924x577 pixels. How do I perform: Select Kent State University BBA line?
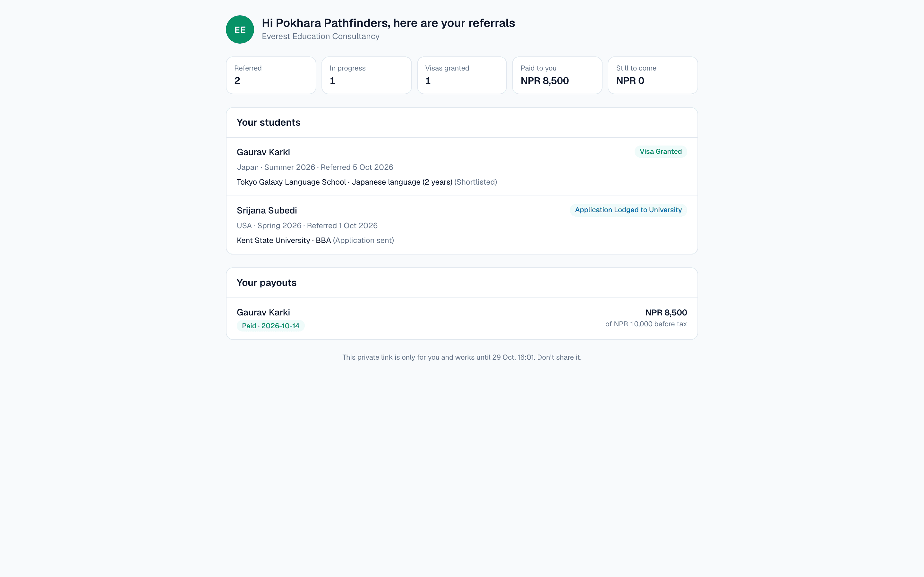[x=315, y=240]
